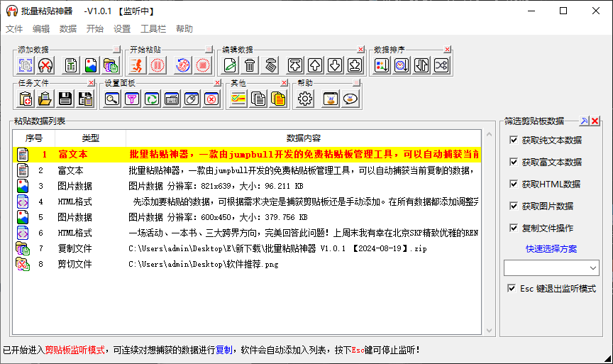The width and height of the screenshot is (613, 364).
Task: Open task file folder icon
Action: [x=45, y=99]
